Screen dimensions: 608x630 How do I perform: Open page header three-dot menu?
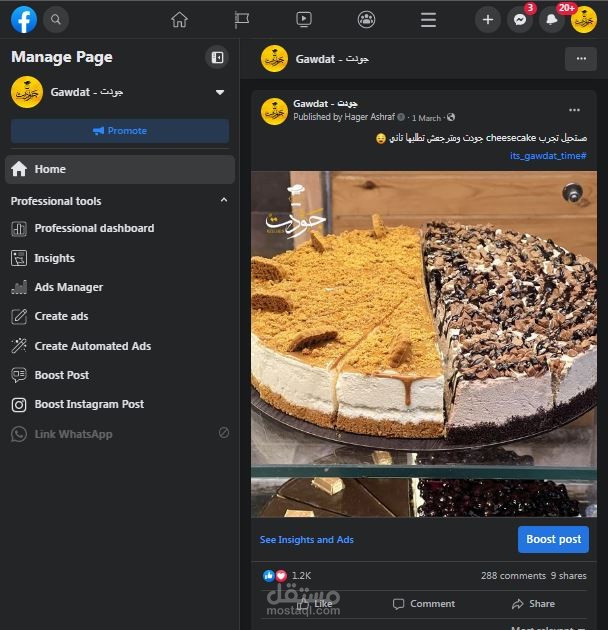tap(581, 59)
